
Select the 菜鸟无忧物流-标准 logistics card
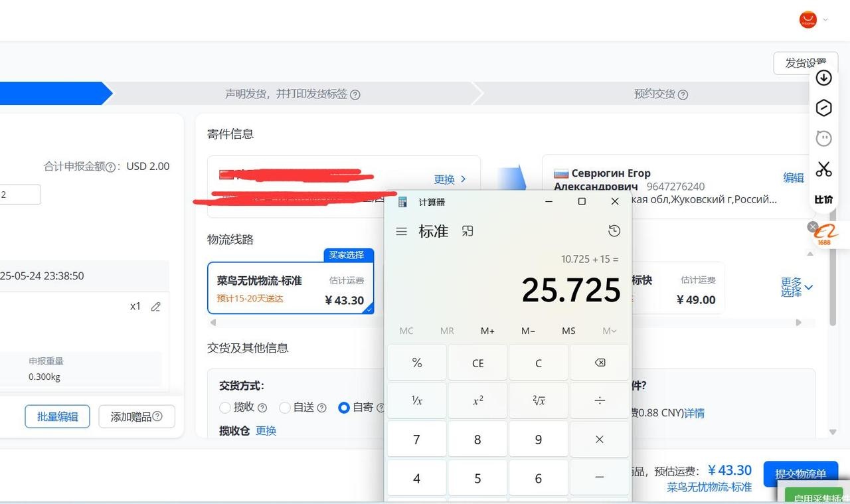(291, 288)
